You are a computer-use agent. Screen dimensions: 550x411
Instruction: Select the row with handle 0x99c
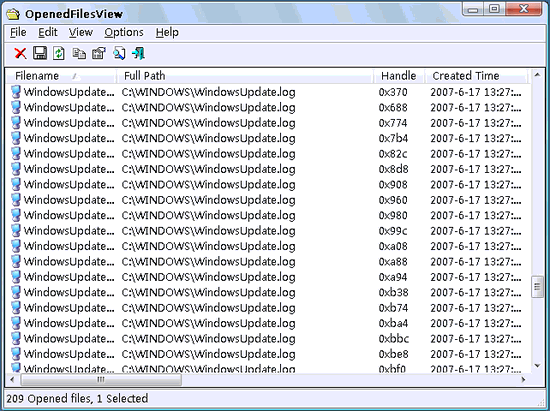269,231
